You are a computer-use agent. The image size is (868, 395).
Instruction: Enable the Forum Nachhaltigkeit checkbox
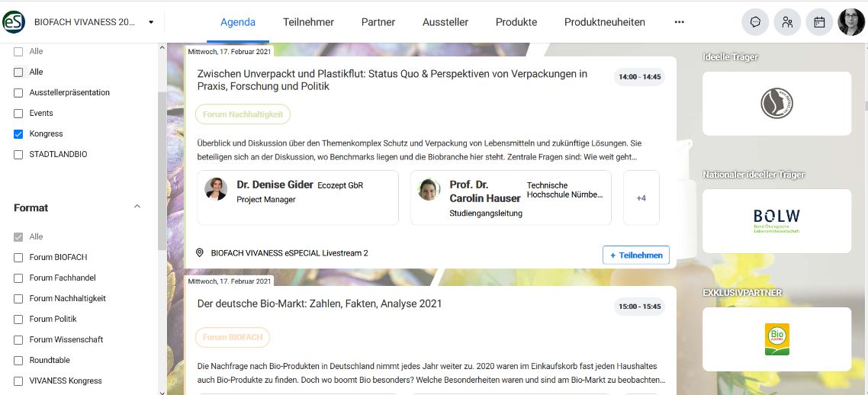(x=19, y=299)
